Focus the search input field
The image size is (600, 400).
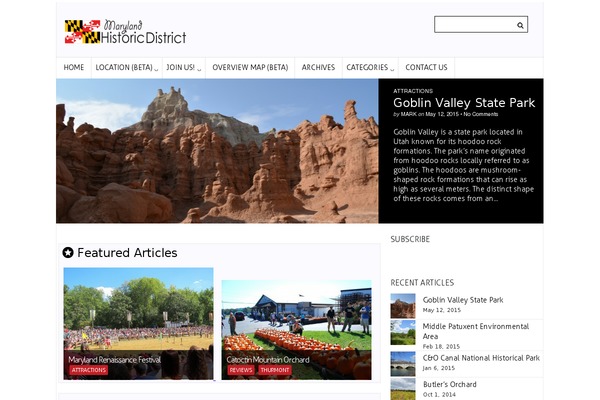[481, 24]
